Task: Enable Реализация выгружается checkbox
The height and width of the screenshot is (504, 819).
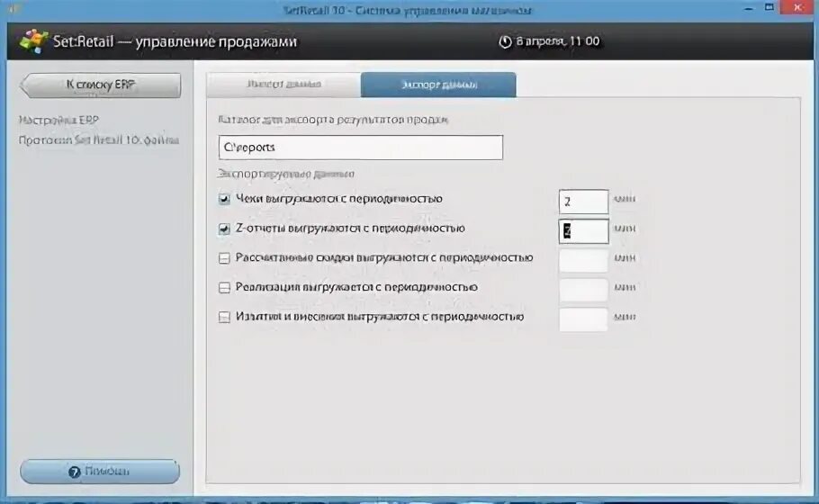Action: pyautogui.click(x=224, y=288)
